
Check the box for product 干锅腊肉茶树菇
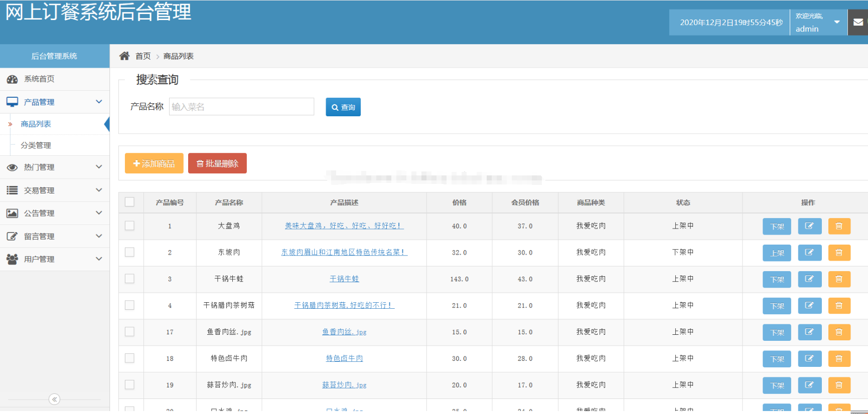coord(129,305)
